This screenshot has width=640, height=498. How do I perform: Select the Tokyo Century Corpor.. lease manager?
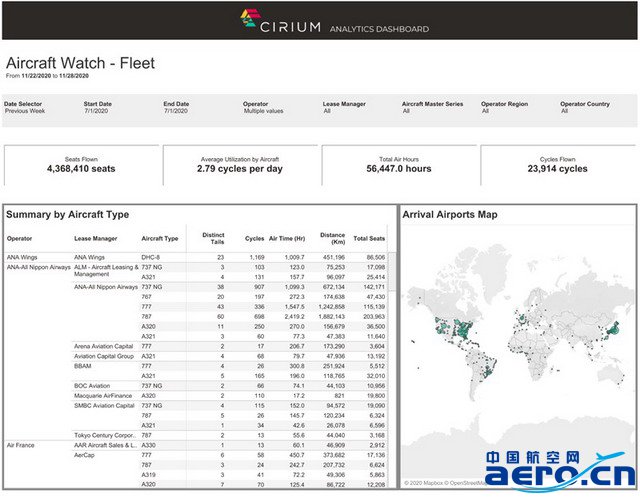pos(104,435)
